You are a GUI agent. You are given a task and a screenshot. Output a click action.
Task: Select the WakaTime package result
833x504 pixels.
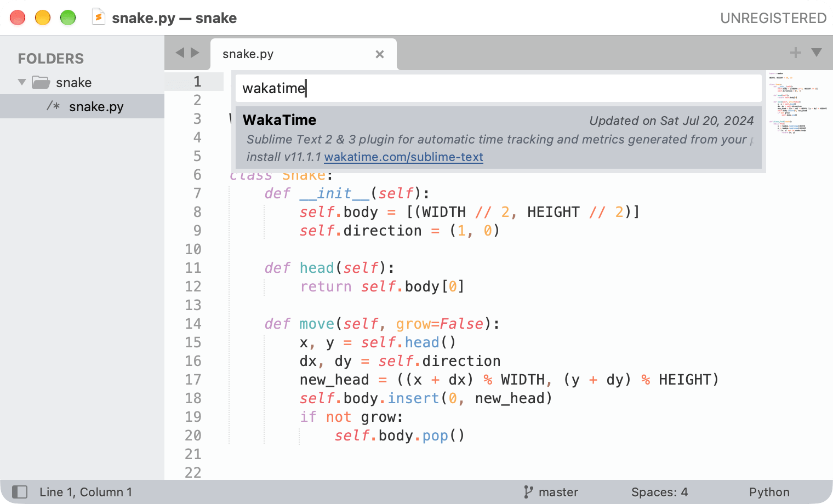tap(499, 138)
